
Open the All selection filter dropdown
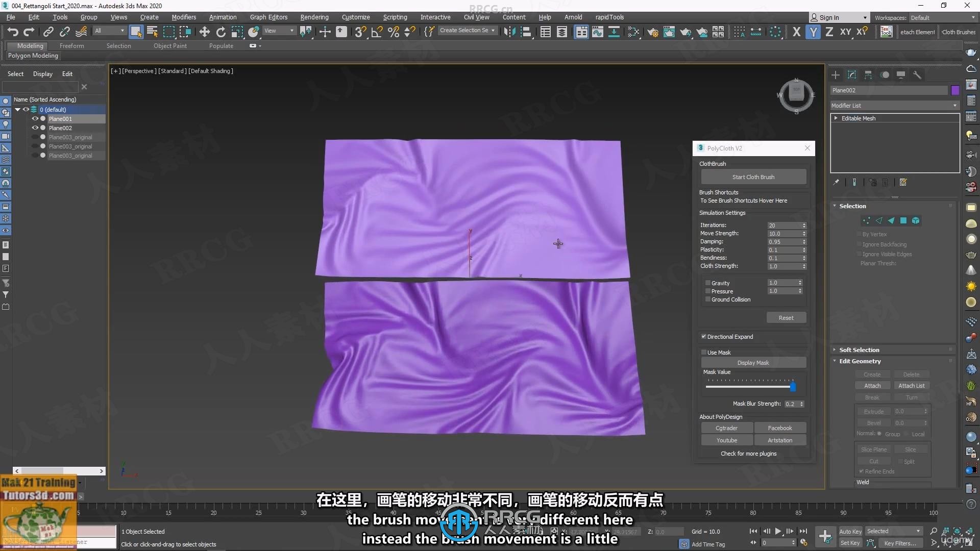coord(109,31)
